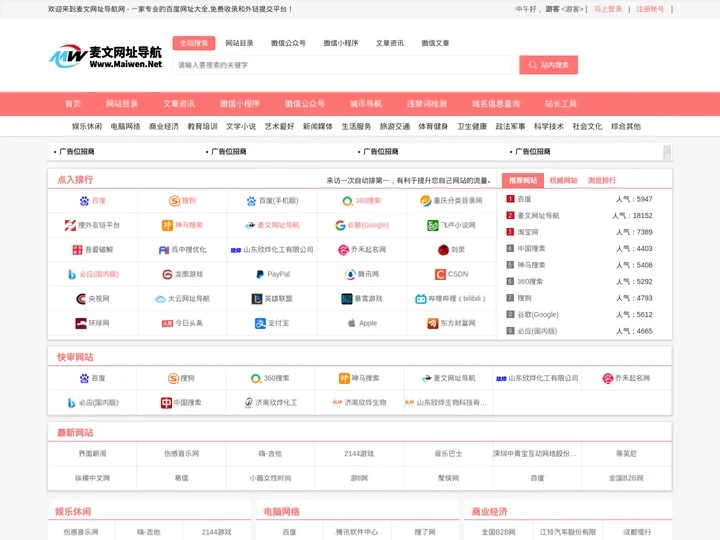
Task: Open 成都银行 under 商业经济
Action: click(637, 532)
